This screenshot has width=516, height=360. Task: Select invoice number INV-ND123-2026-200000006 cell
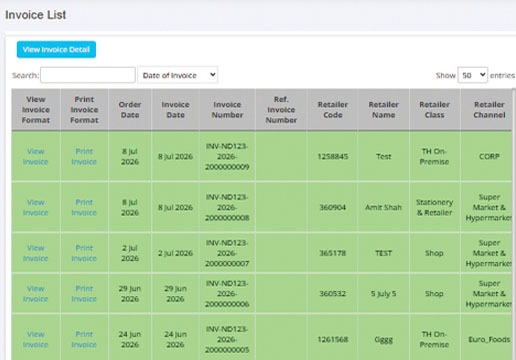227,294
